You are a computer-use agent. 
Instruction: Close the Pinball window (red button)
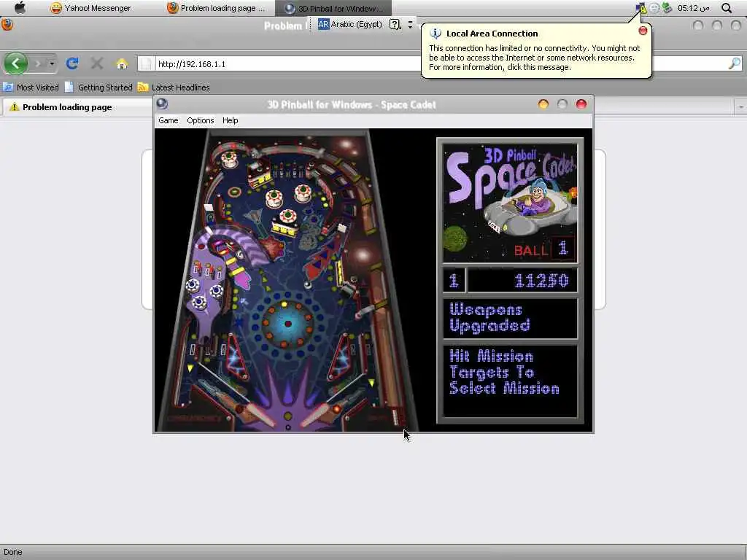pos(581,104)
